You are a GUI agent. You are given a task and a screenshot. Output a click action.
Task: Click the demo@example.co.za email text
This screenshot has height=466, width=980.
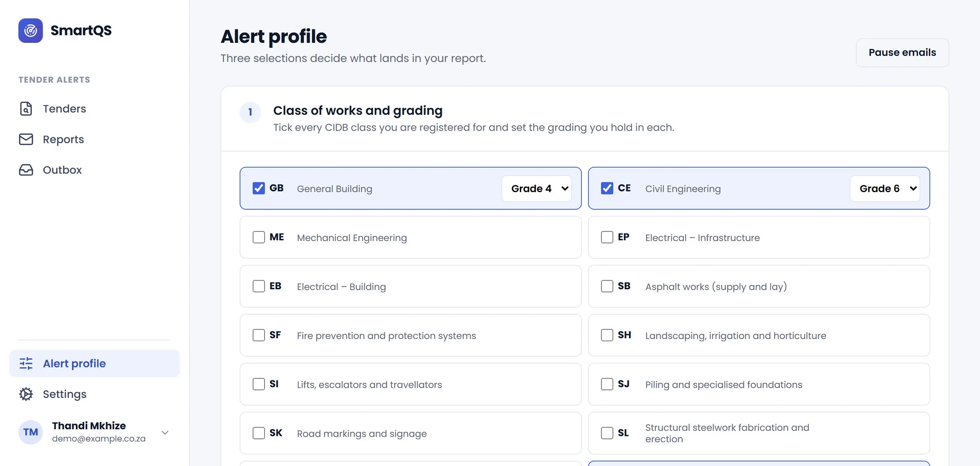click(99, 439)
